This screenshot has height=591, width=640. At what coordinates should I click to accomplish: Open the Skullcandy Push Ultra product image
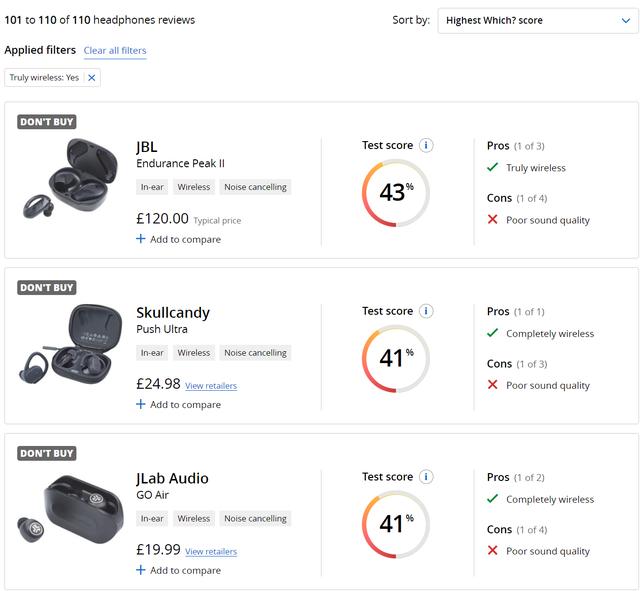[x=70, y=344]
